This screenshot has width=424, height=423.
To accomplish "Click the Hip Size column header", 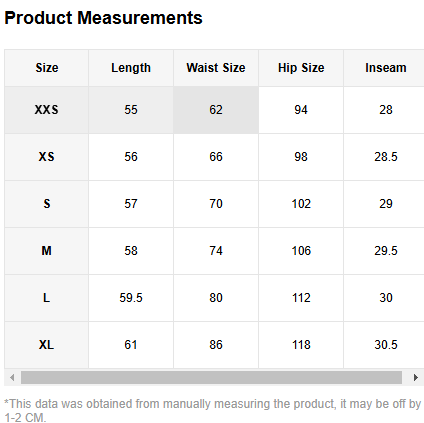I will 301,68.
